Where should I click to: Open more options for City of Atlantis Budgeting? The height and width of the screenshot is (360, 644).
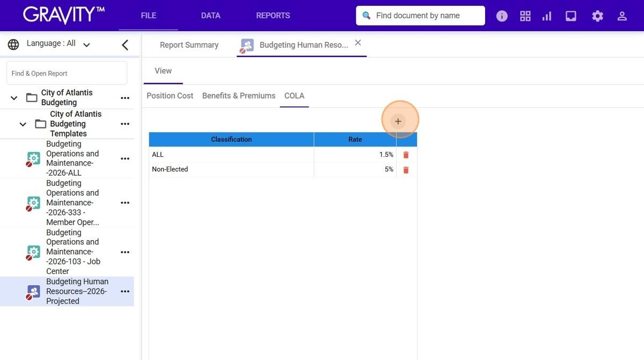point(125,98)
